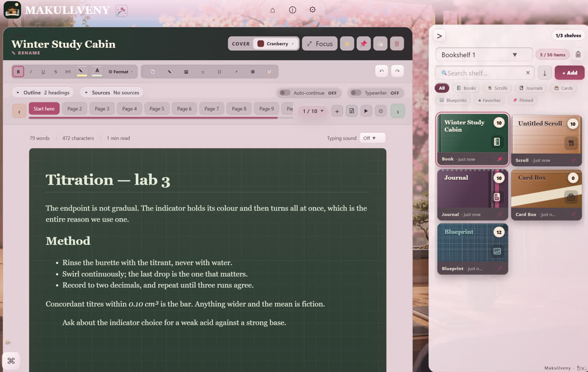Pin the book with the pushpin icon

pos(363,44)
